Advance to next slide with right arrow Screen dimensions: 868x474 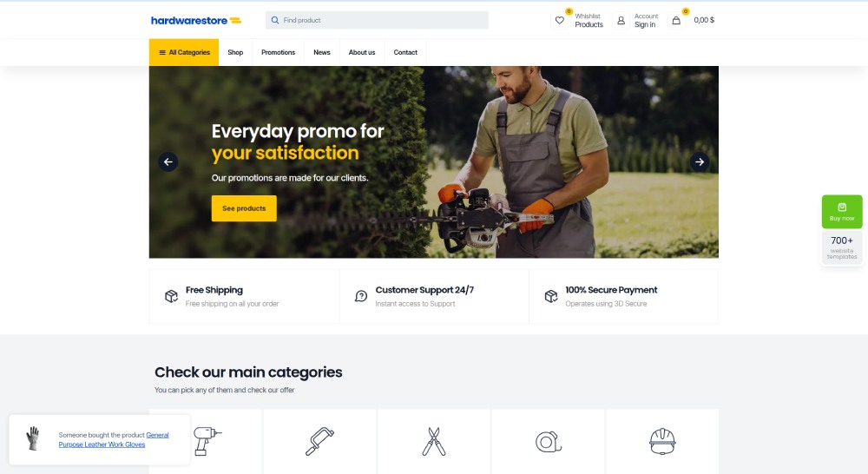[700, 161]
